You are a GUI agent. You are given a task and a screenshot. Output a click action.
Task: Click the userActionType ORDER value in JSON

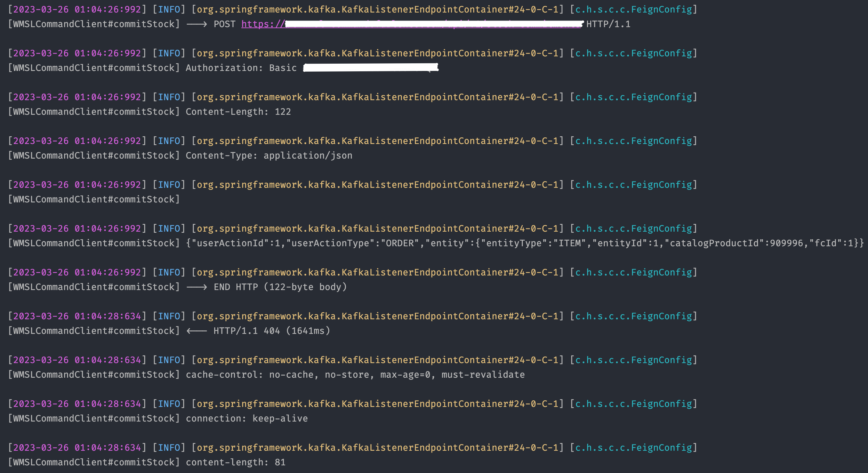[x=400, y=243]
